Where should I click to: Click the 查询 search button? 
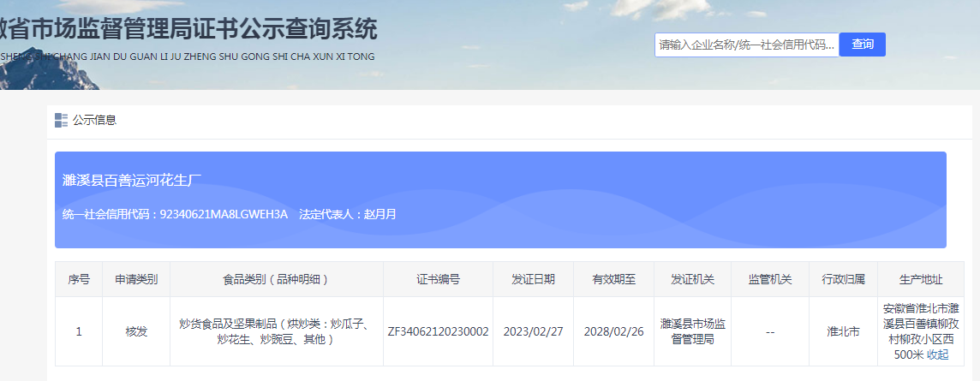point(862,45)
